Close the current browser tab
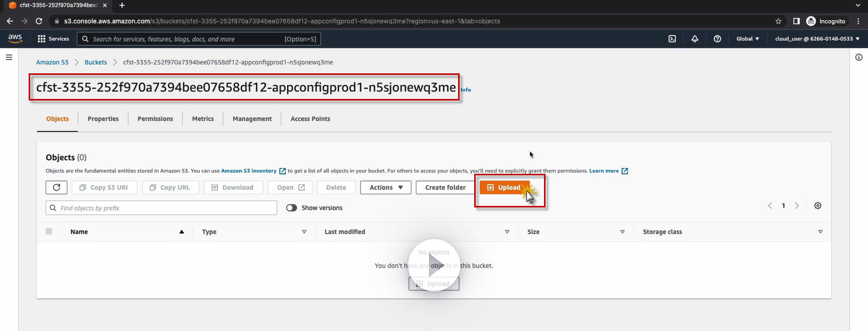The height and width of the screenshot is (331, 868). 104,6
